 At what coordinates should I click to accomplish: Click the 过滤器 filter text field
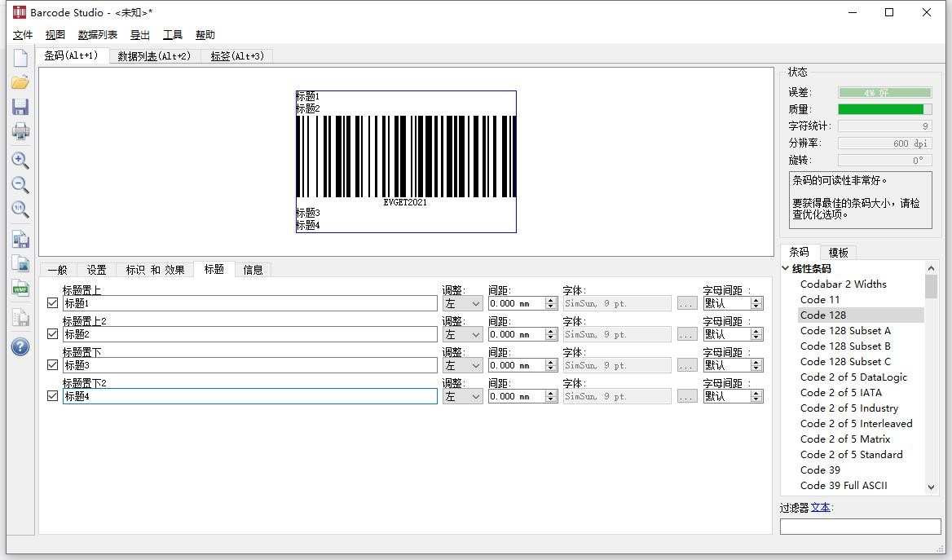pos(861,527)
